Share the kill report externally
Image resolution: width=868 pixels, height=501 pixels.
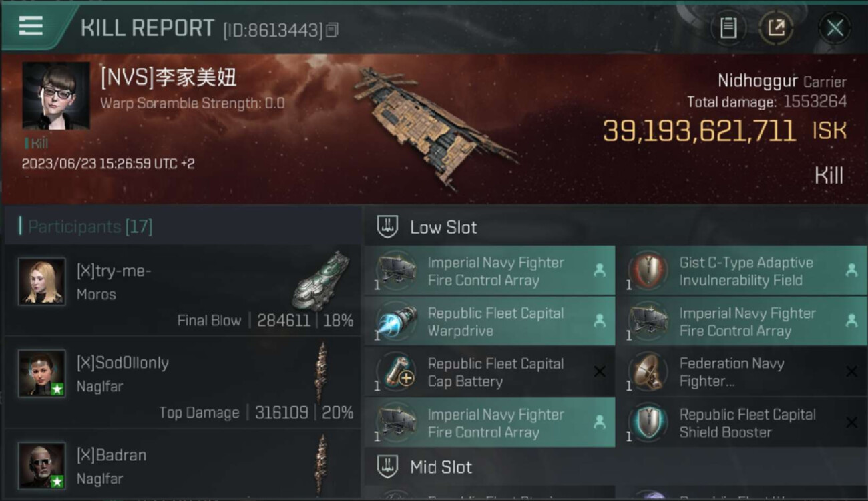(x=776, y=28)
